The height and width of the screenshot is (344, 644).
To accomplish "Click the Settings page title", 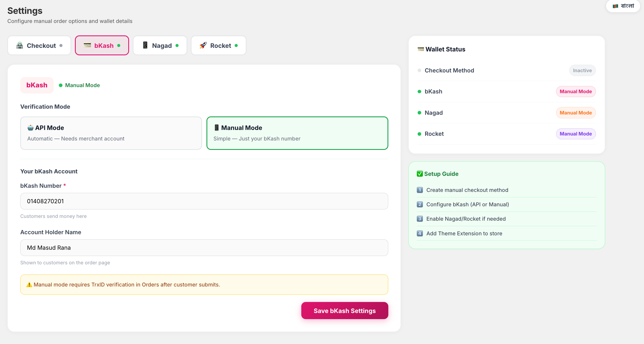I will pyautogui.click(x=25, y=11).
